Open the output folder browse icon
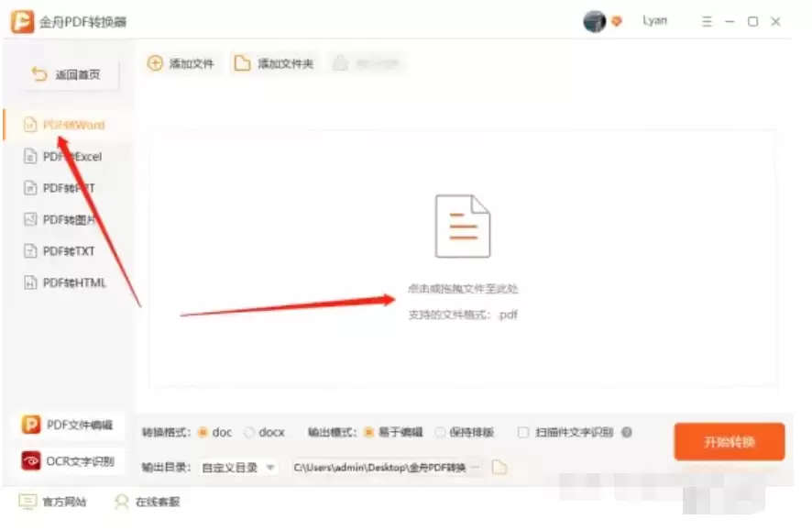Image resolution: width=812 pixels, height=531 pixels. [x=499, y=468]
